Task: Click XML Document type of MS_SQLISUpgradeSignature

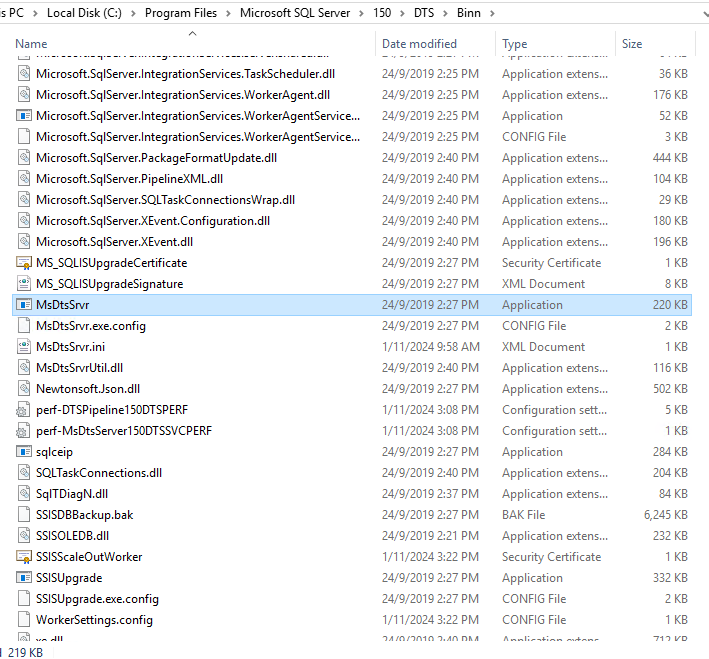Action: coord(544,284)
